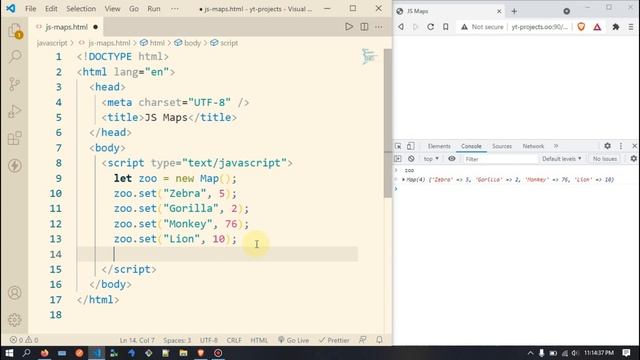Open the top context dropdown in console
The width and height of the screenshot is (640, 360).
pyautogui.click(x=431, y=159)
